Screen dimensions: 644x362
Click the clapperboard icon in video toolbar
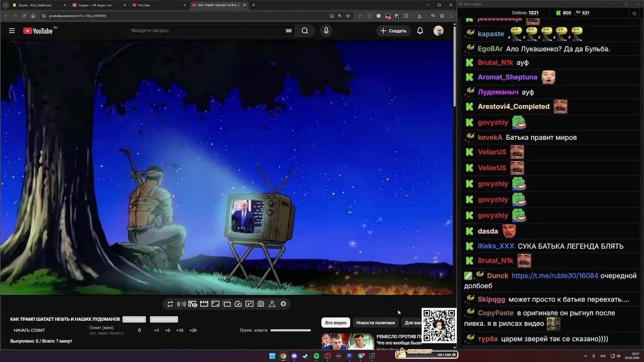point(204,304)
